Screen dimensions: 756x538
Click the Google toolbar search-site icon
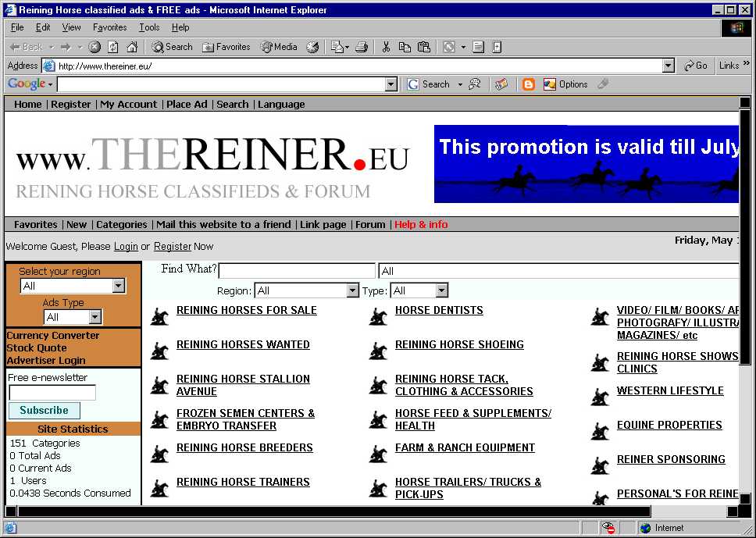point(475,84)
